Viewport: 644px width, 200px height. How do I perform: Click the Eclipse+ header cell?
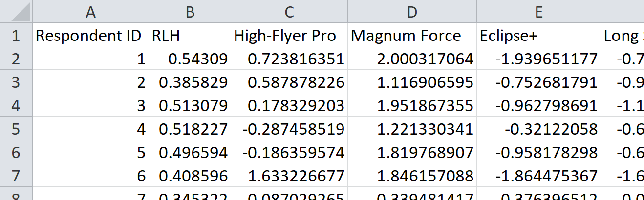click(538, 36)
